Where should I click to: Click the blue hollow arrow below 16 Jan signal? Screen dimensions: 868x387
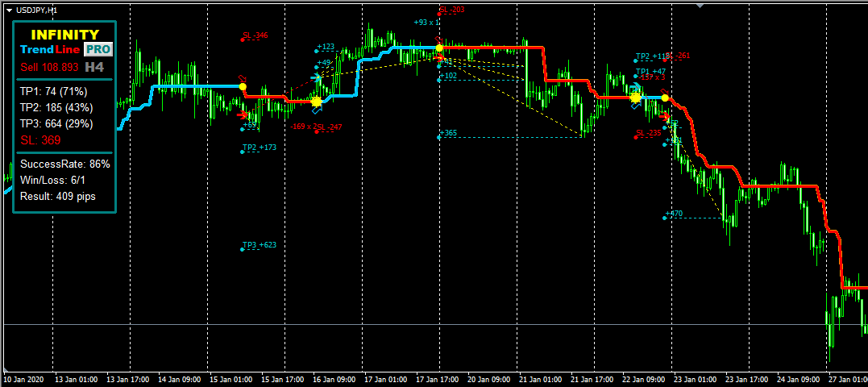tap(318, 109)
